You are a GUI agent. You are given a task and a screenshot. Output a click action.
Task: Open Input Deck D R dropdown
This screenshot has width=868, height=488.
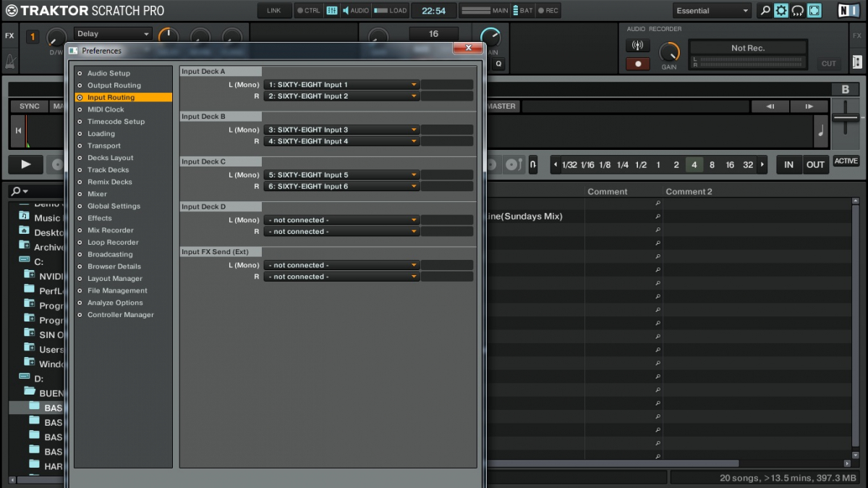[341, 232]
